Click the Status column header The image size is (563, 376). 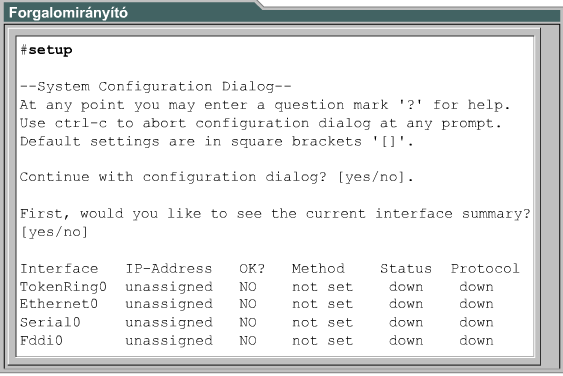(x=406, y=269)
